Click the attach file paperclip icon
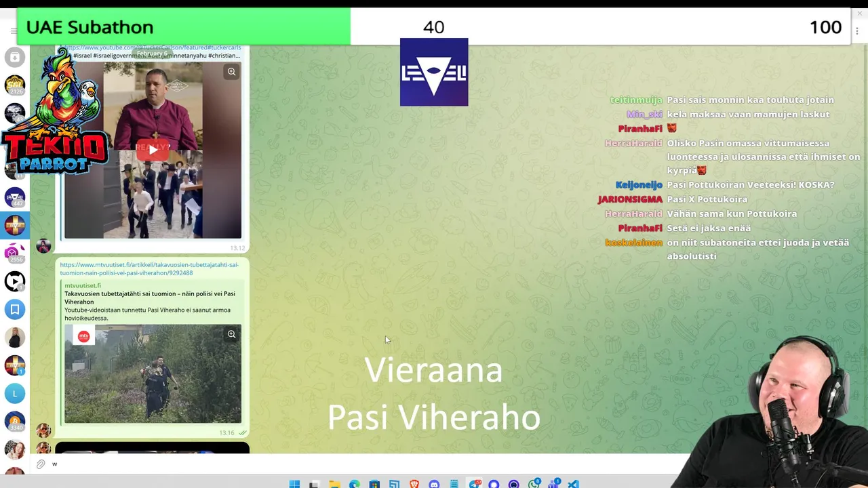 coord(41,464)
